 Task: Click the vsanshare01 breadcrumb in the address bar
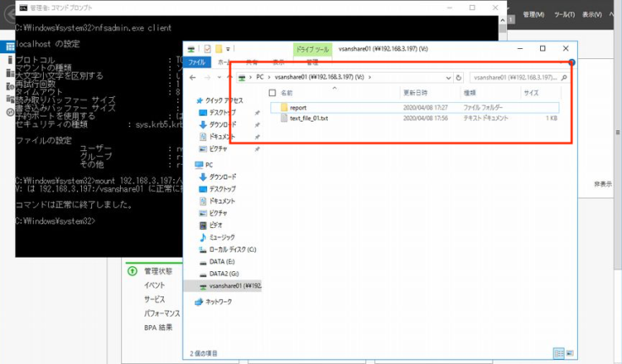coord(319,78)
